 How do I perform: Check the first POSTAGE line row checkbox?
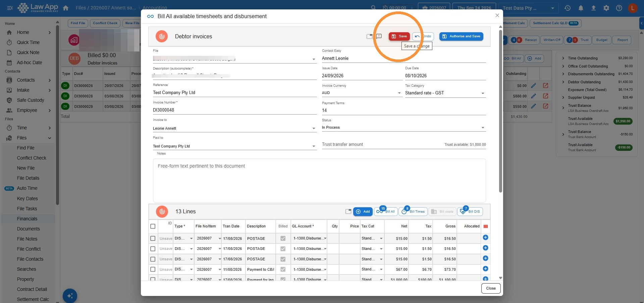[153, 239]
